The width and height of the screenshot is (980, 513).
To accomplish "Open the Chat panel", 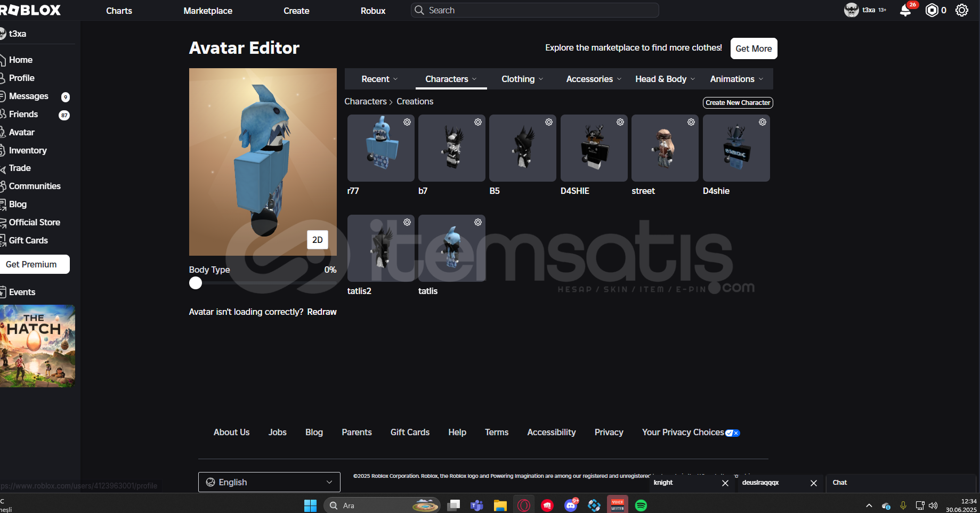I will (x=901, y=483).
